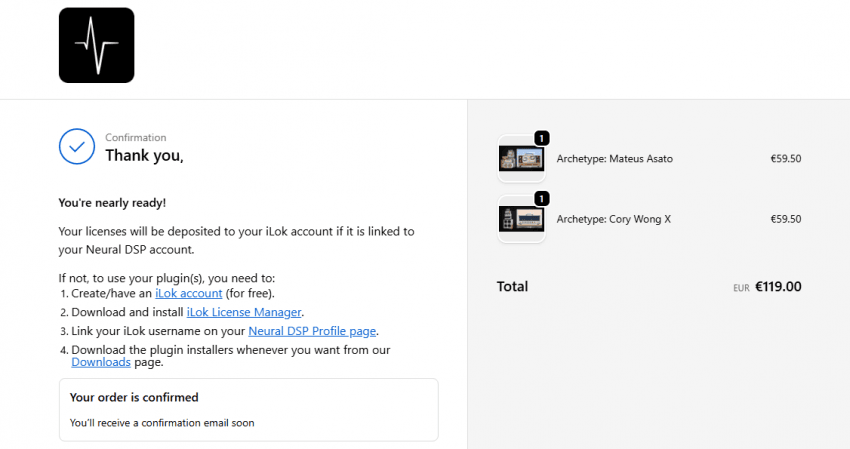Click the €119.00 total amount
The height and width of the screenshot is (449, 850).
[778, 287]
